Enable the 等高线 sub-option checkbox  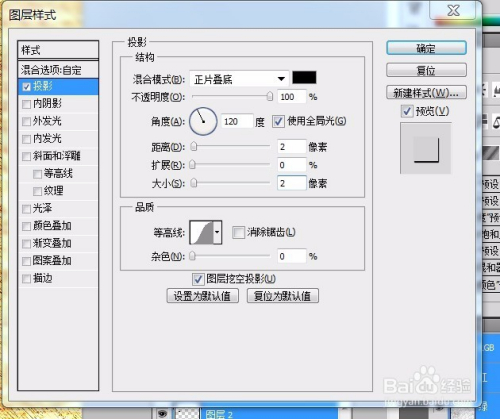point(37,174)
